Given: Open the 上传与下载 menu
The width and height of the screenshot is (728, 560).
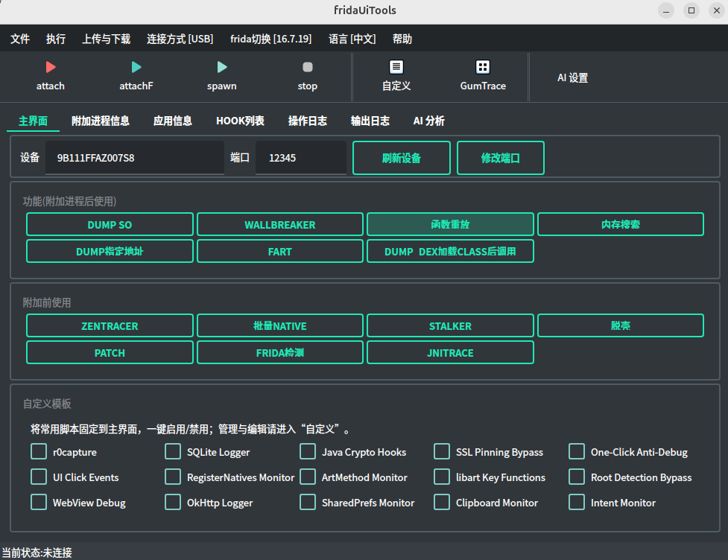Looking at the screenshot, I should point(107,39).
